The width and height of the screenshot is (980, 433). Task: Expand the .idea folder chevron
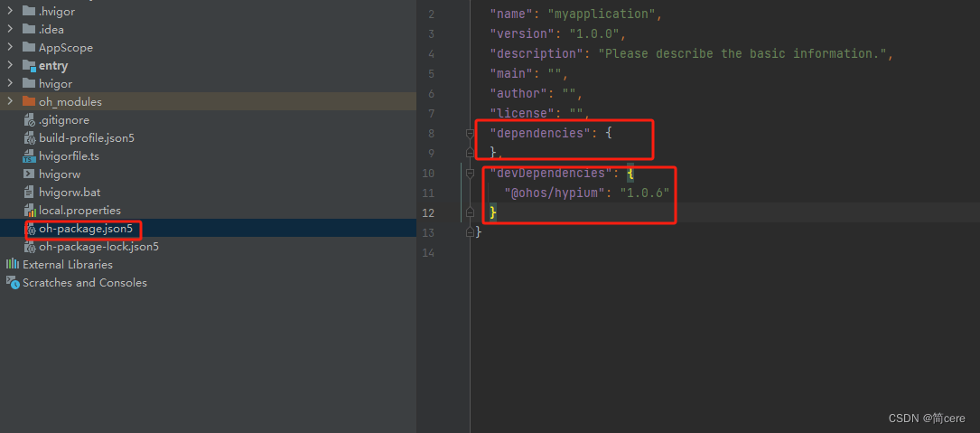coord(10,29)
